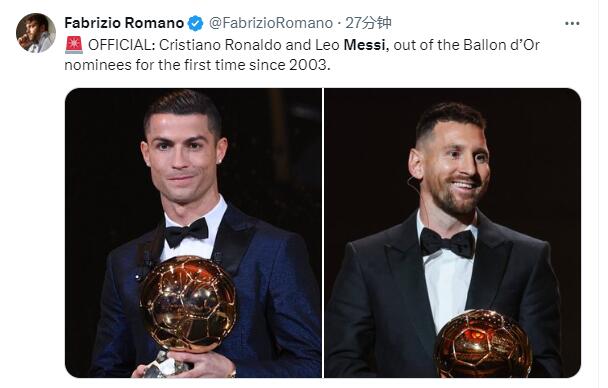Open the Fabrizio Romano display name link
Viewport: 608px width, 388px height.
pyautogui.click(x=124, y=23)
